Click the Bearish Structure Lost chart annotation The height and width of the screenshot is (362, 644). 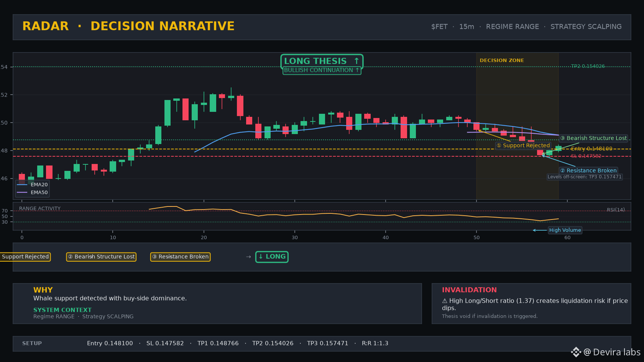[593, 138]
